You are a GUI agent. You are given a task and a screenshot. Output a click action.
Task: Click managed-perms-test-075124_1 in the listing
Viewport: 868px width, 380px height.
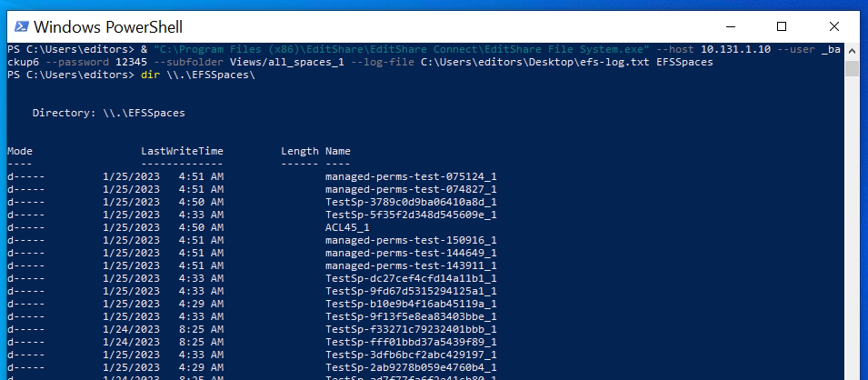click(x=411, y=176)
